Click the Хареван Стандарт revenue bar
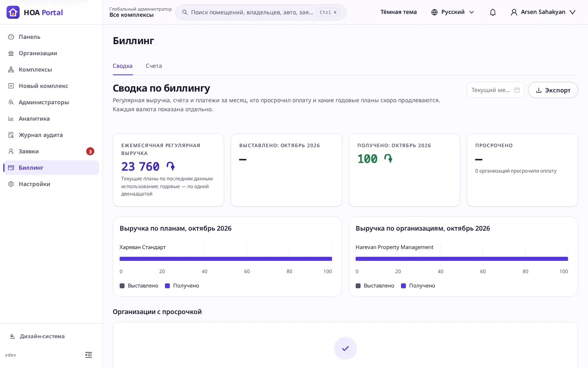Screen dimensions: 588x368 [x=226, y=259]
